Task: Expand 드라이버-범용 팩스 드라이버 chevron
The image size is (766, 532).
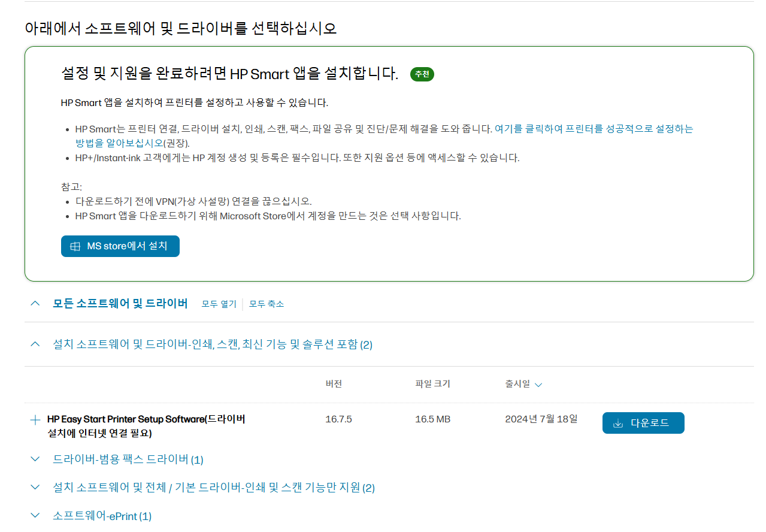Action: (35, 459)
